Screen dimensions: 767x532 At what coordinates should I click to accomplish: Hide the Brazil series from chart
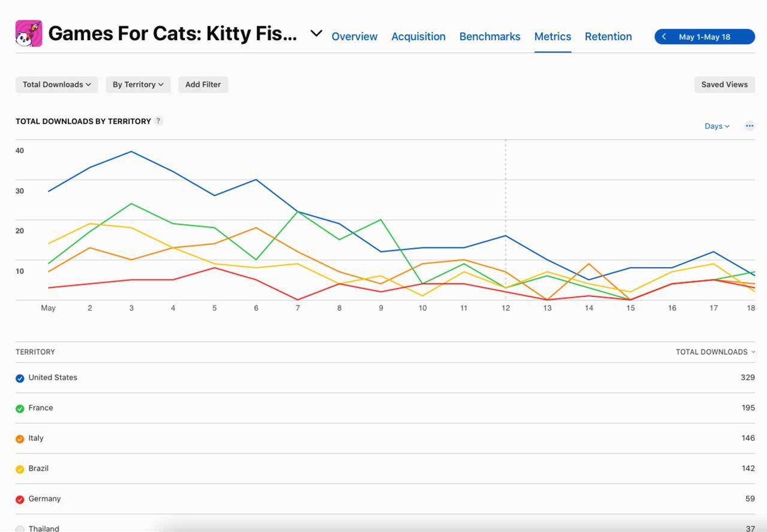pos(20,469)
